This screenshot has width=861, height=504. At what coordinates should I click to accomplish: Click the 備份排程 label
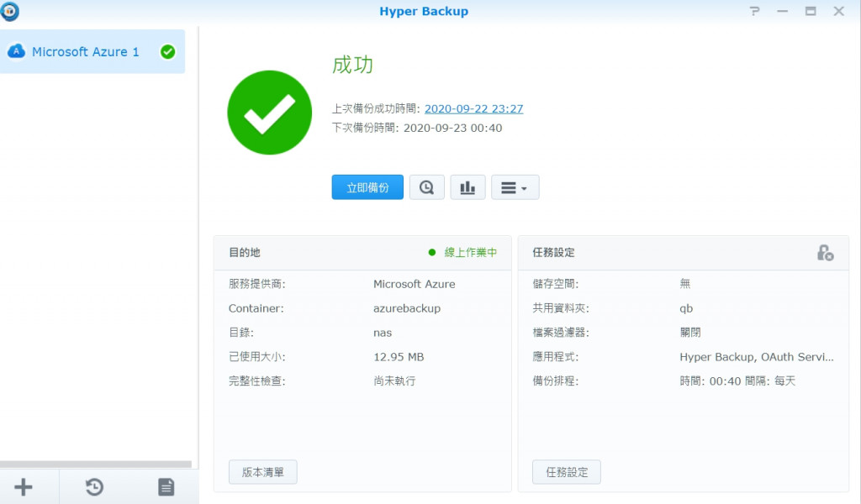pos(555,381)
